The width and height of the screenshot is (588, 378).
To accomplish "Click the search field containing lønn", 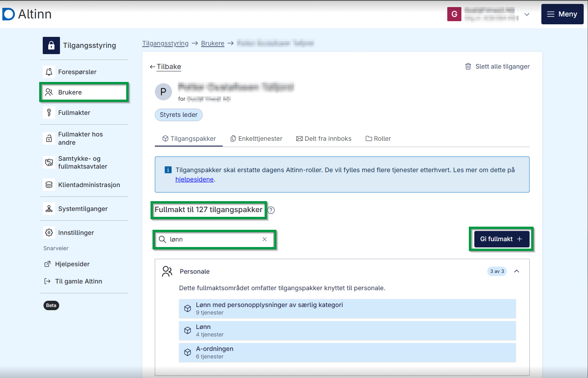I will 214,239.
